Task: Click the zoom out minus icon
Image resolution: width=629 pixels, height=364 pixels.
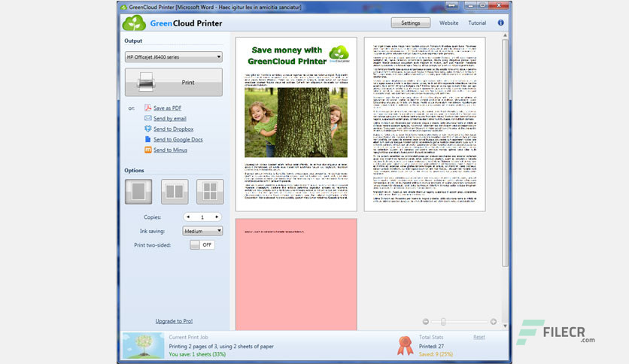Action: tap(426, 321)
